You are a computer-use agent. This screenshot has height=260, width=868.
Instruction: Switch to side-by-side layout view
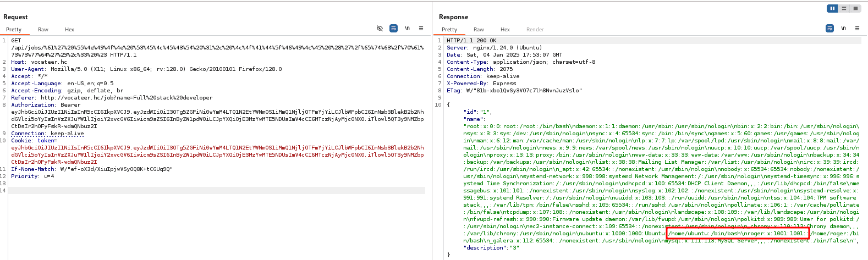click(833, 8)
